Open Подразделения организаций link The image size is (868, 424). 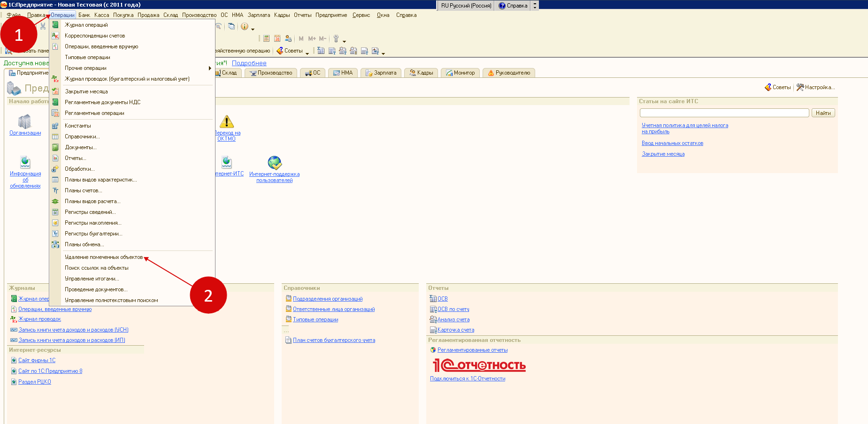click(x=328, y=299)
